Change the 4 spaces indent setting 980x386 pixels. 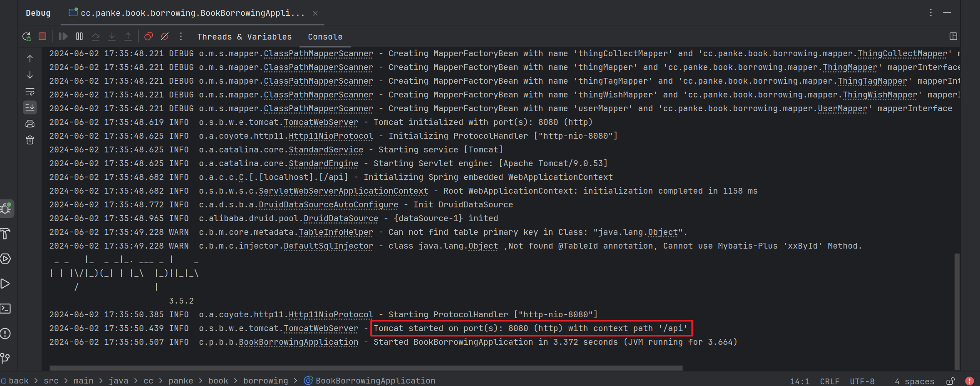[x=914, y=381]
